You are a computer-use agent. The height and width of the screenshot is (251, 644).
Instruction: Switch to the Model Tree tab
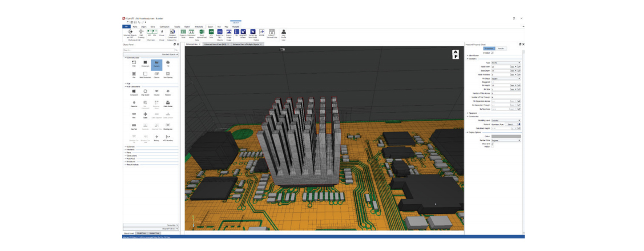click(x=141, y=233)
